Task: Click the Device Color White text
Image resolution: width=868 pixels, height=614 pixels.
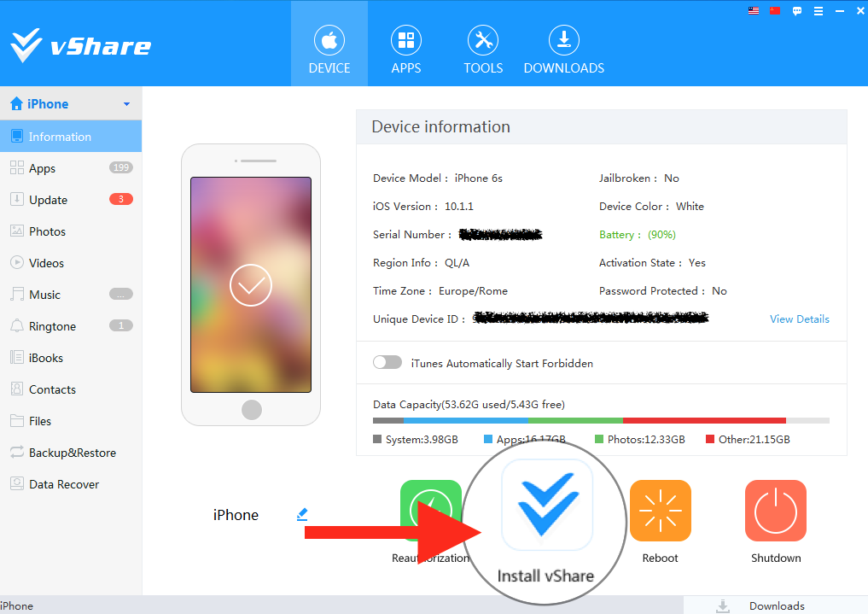Action: [651, 207]
